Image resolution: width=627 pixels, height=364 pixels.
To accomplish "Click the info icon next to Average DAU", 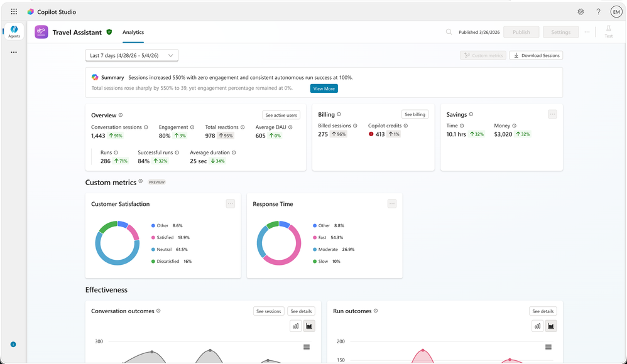I will point(290,127).
